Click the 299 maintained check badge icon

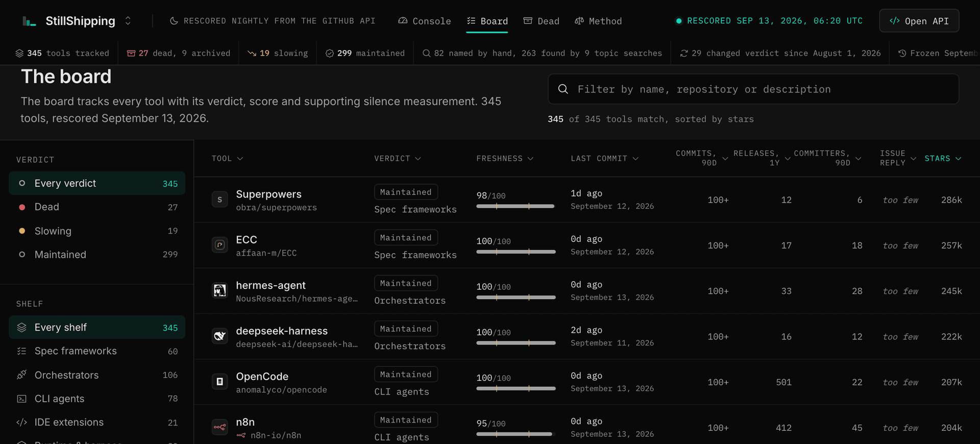[330, 53]
